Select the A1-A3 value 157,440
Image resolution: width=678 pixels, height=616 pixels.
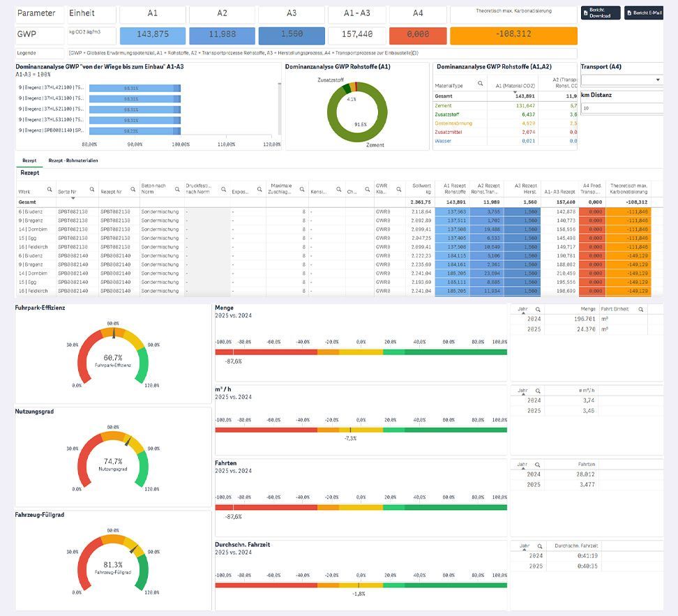point(357,34)
